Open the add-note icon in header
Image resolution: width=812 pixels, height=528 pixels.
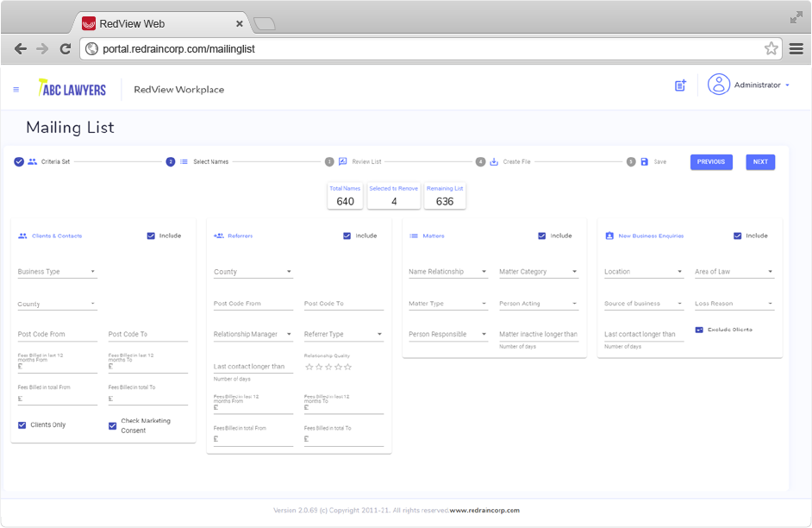tap(680, 85)
